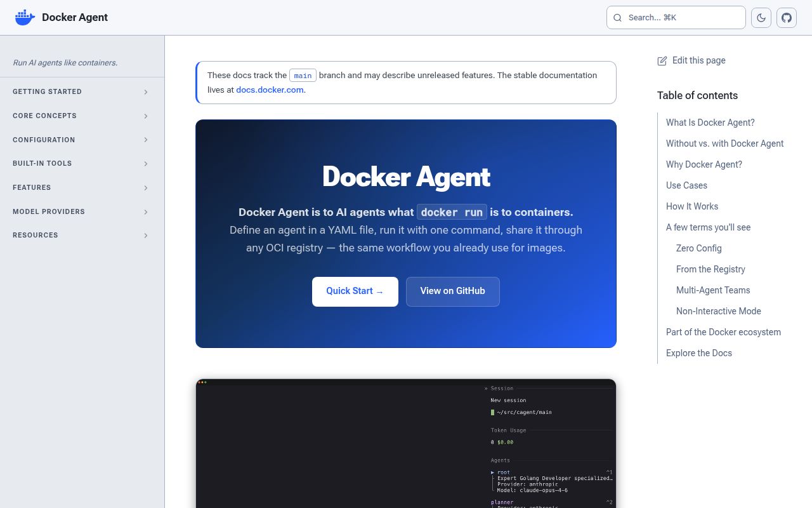Viewport: 812px width, 508px height.
Task: Jump to From the Registry subsection
Action: point(710,269)
